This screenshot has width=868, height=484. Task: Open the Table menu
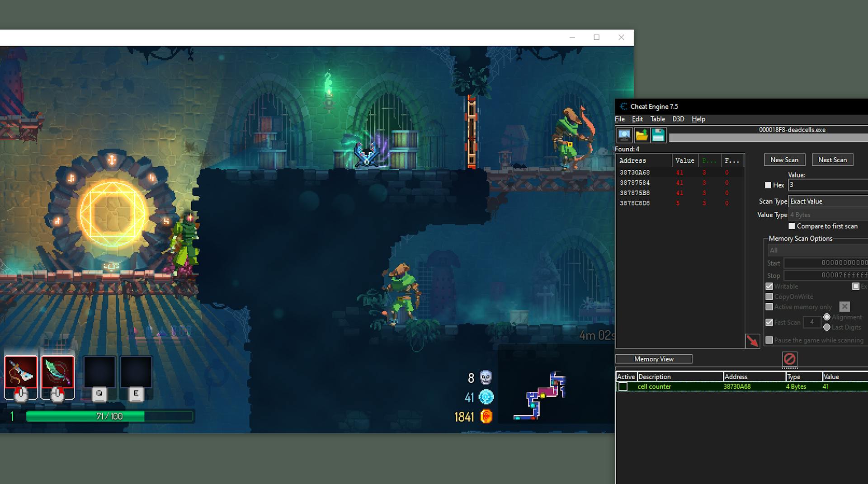657,119
